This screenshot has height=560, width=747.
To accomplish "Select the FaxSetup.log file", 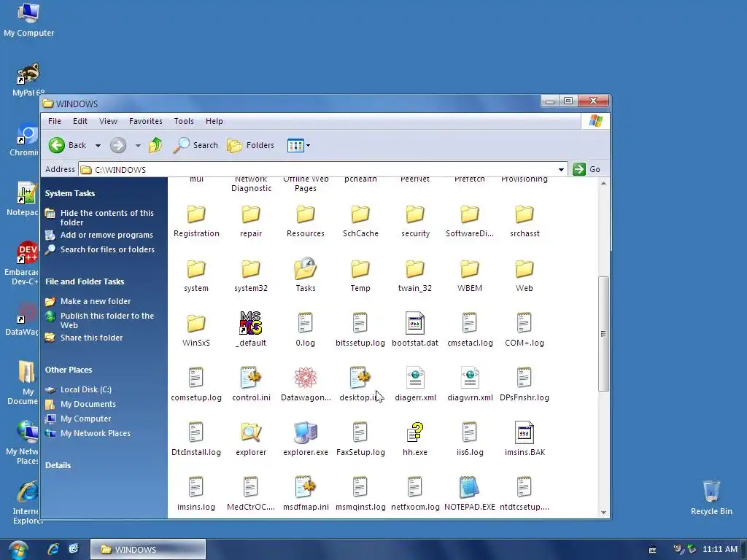I will pyautogui.click(x=360, y=440).
